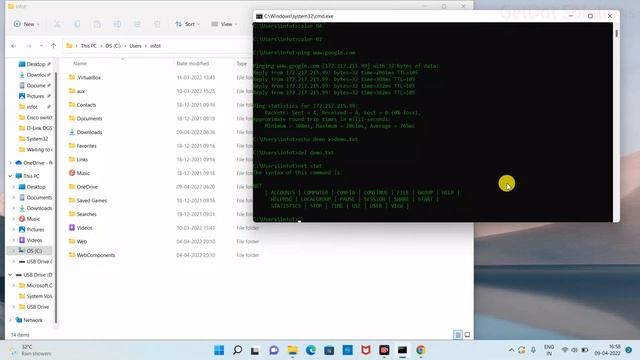The width and height of the screenshot is (640, 360).
Task: Show hidden system tray icons chevron
Action: (x=511, y=350)
